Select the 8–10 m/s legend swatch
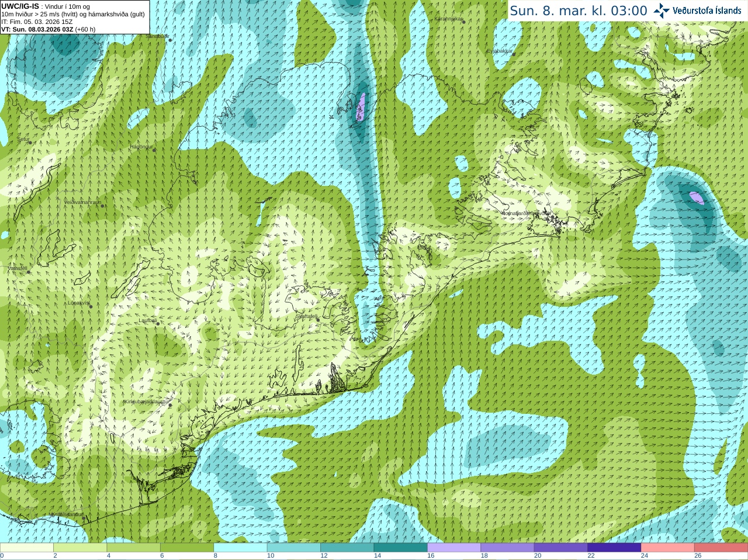This screenshot has height=560, width=748. click(x=241, y=548)
